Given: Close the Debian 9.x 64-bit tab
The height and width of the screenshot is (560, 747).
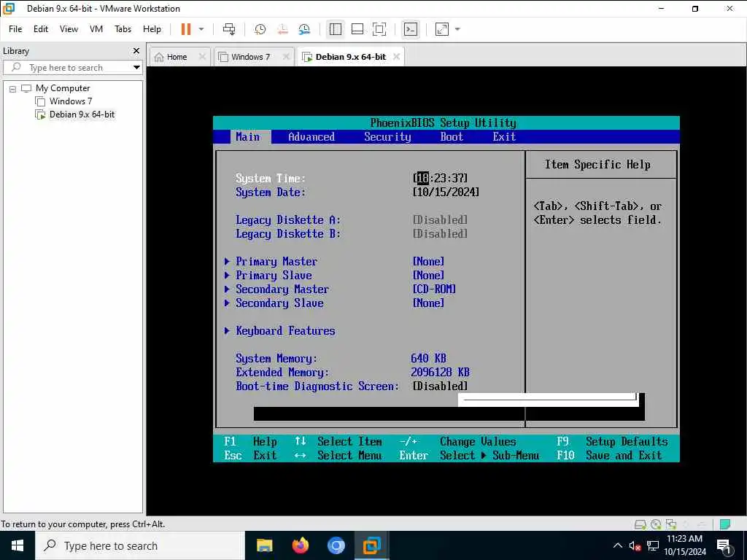Looking at the screenshot, I should pos(396,57).
